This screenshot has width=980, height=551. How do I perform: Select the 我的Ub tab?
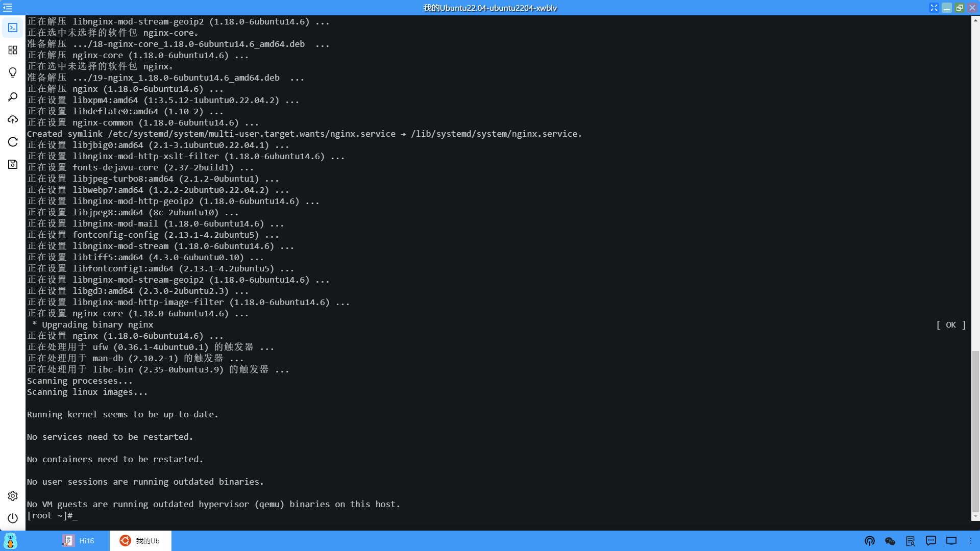tap(140, 541)
